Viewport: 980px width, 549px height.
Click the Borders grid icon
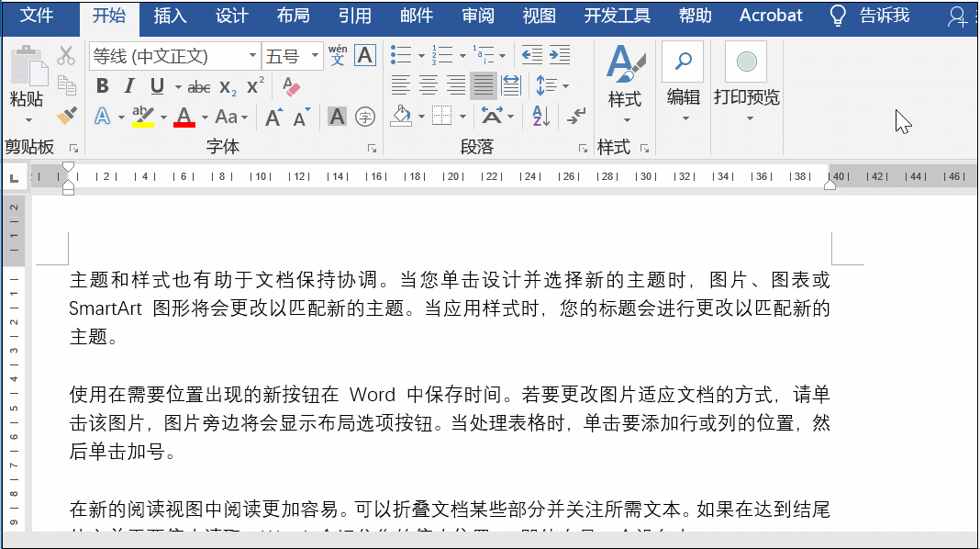(442, 116)
